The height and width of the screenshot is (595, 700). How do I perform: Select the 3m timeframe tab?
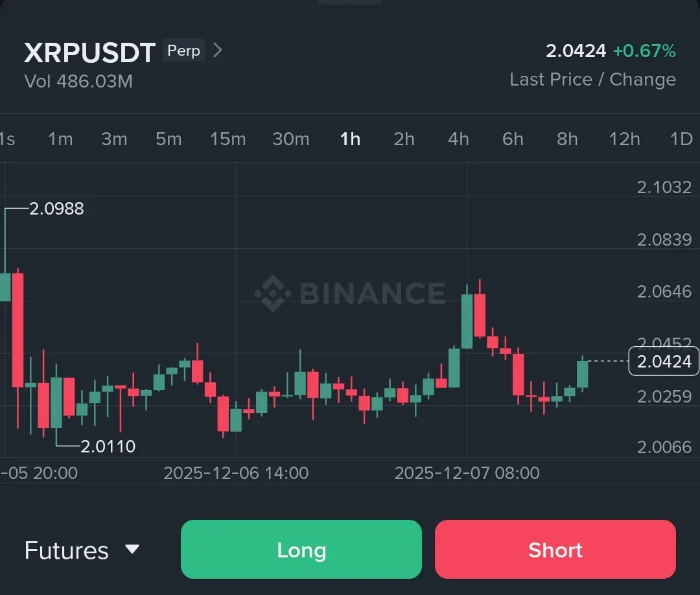click(x=114, y=139)
